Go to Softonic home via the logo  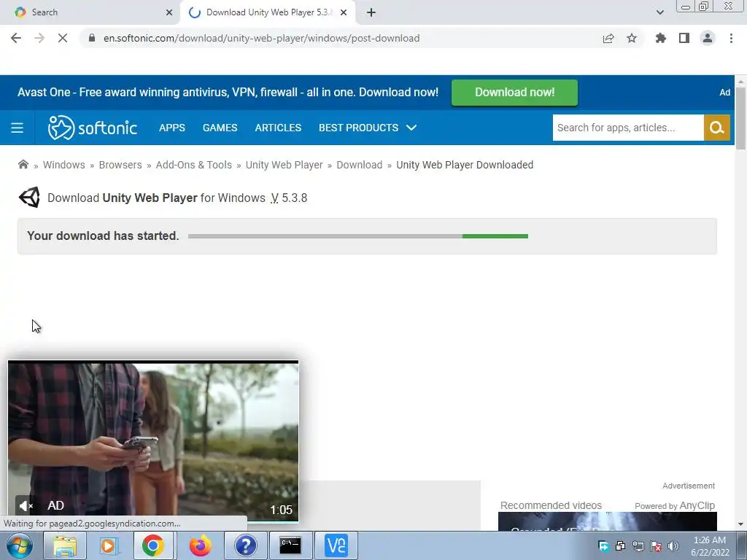pos(93,128)
